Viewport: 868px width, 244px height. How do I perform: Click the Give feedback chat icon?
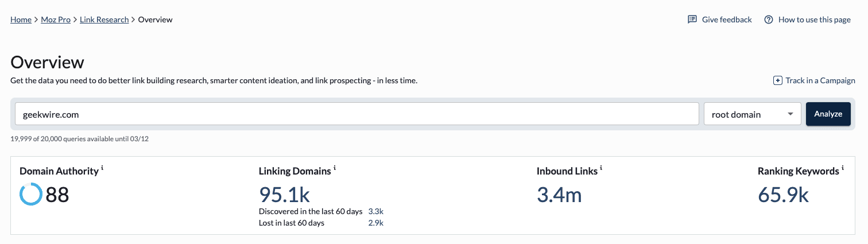tap(692, 20)
